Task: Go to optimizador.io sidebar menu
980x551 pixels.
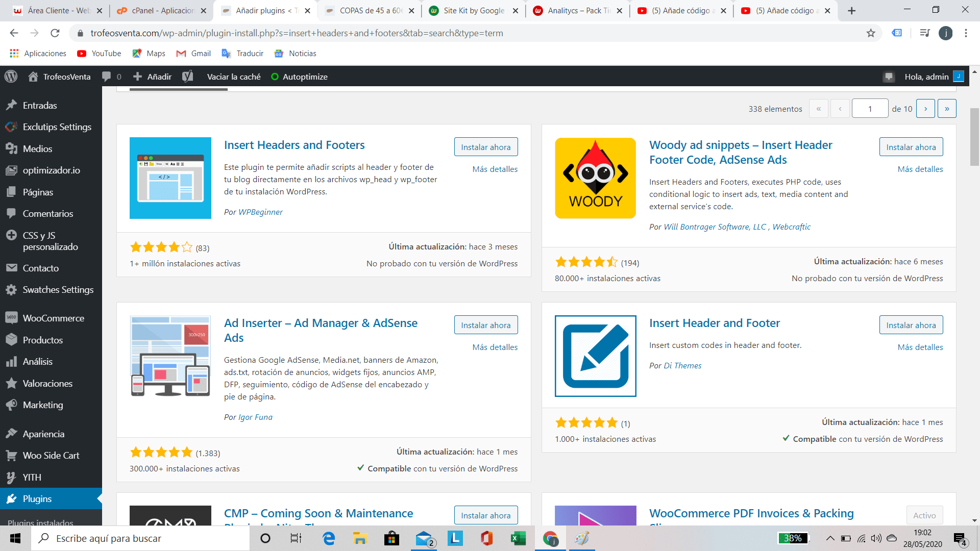Action: [51, 170]
